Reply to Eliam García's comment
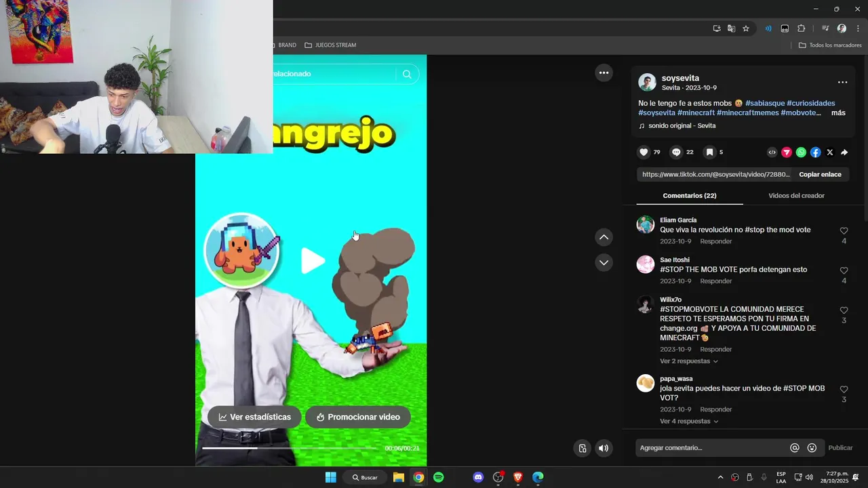This screenshot has width=868, height=488. click(715, 241)
